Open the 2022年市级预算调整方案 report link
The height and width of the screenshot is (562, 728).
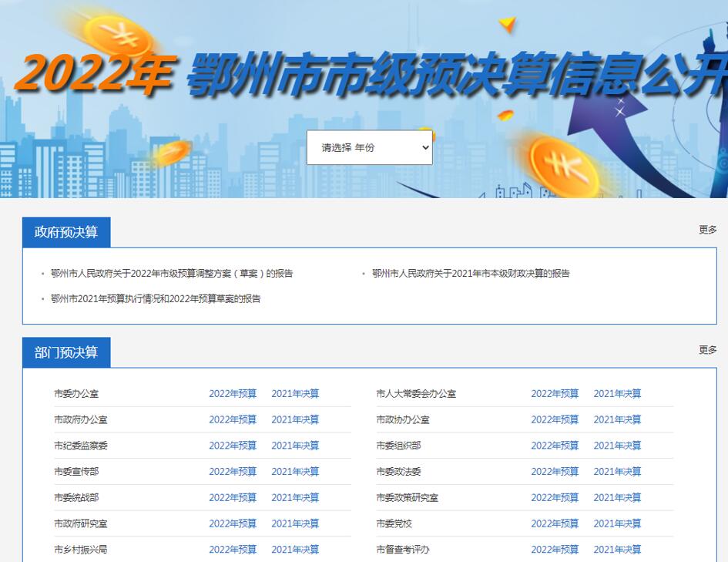coord(172,274)
